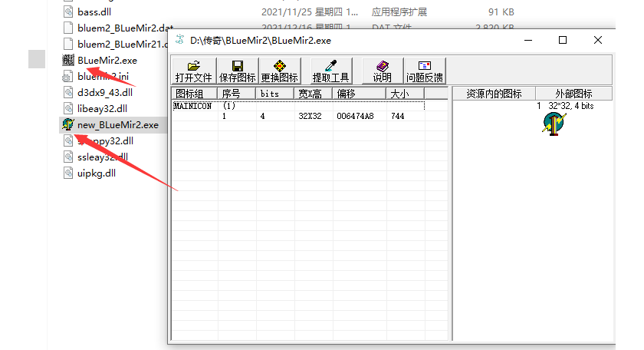Click the bass.dll file icon
Image resolution: width=644 pixels, height=350 pixels.
(68, 12)
